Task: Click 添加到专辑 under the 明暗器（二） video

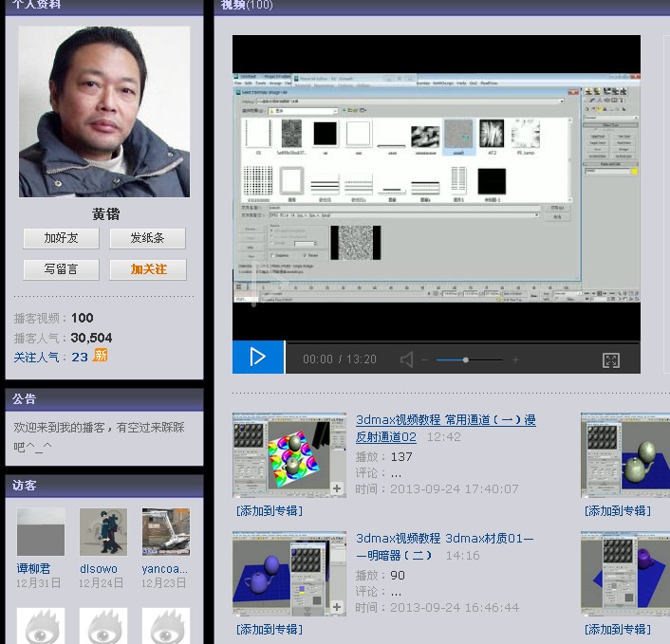Action: (x=270, y=629)
